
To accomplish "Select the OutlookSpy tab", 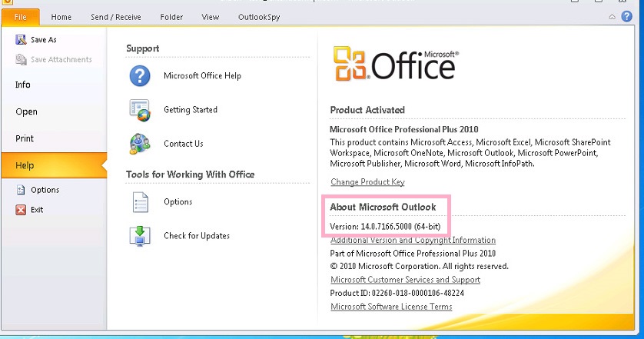I will point(259,17).
